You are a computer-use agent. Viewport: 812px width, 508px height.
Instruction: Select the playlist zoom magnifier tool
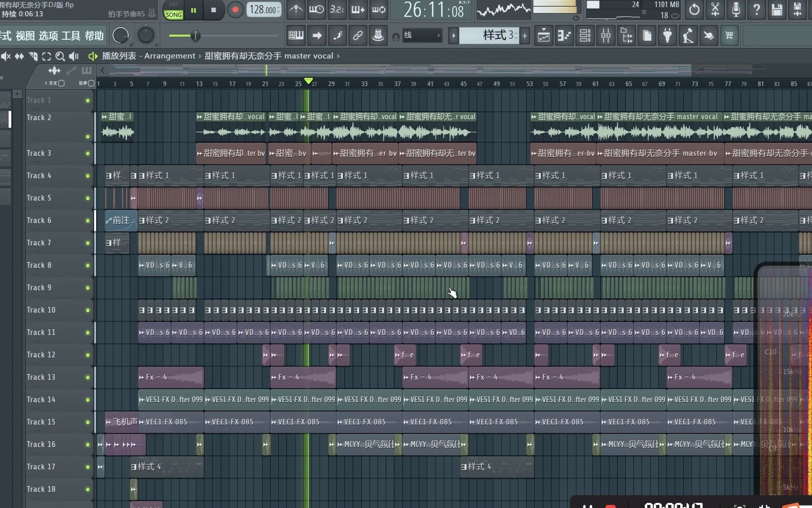click(x=60, y=56)
